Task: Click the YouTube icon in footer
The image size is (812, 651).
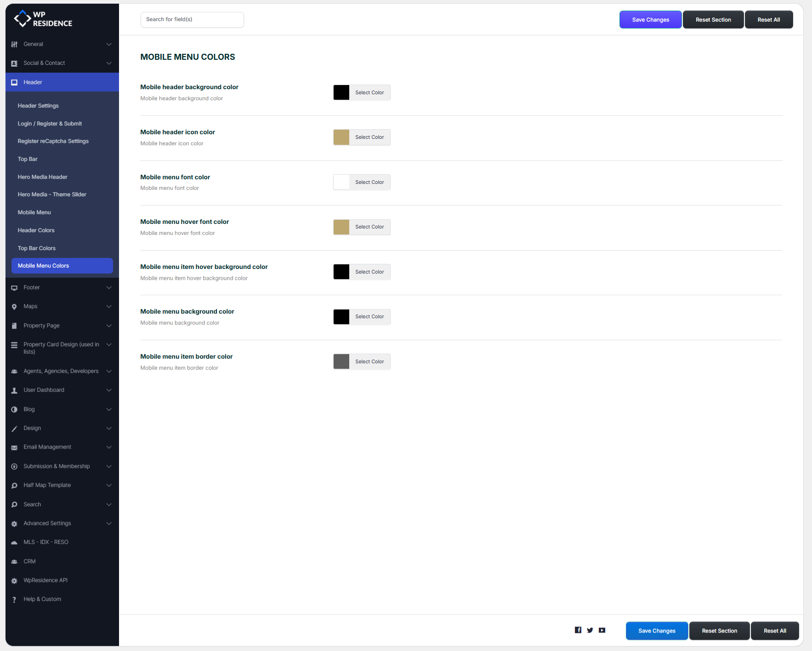Action: point(602,630)
